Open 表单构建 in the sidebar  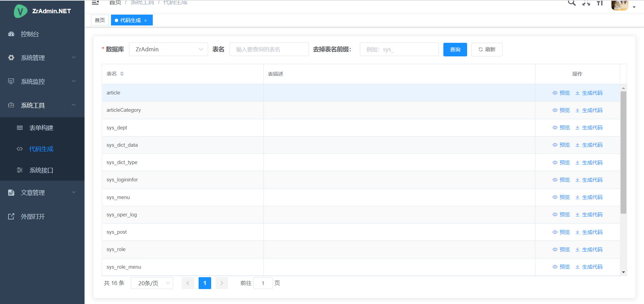coord(41,128)
